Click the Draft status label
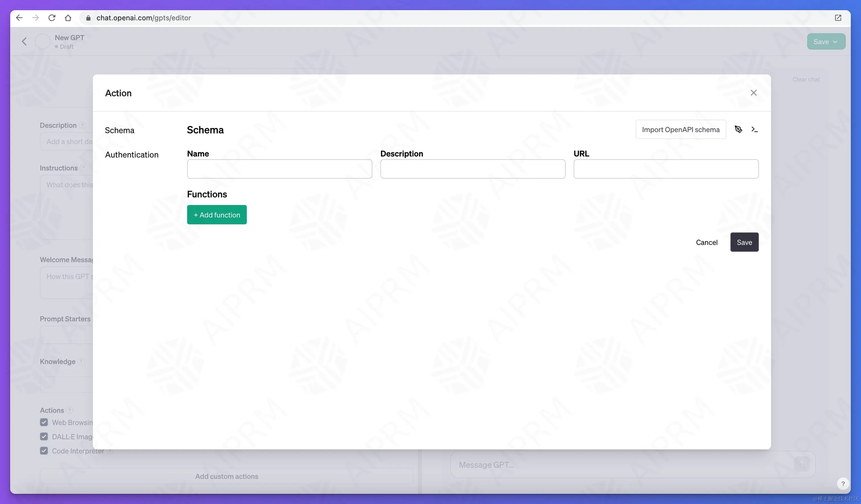Screen dimensions: 861x504 point(66,46)
